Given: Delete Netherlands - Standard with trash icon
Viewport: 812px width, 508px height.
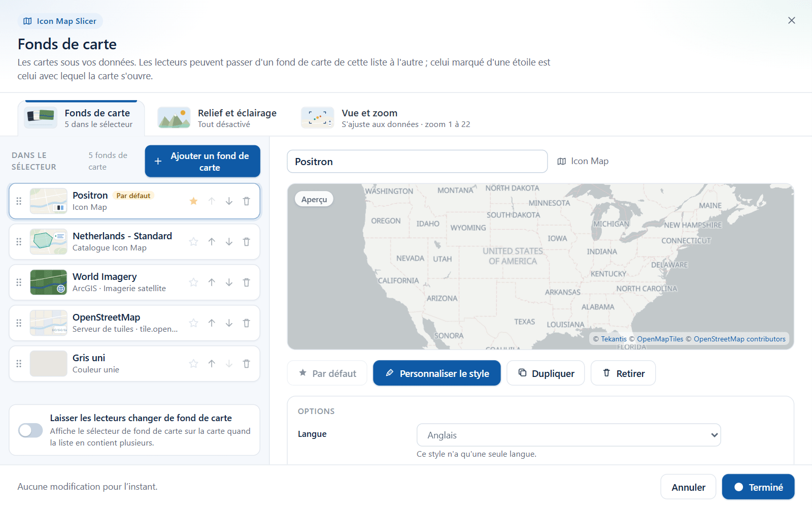Looking at the screenshot, I should pos(246,242).
